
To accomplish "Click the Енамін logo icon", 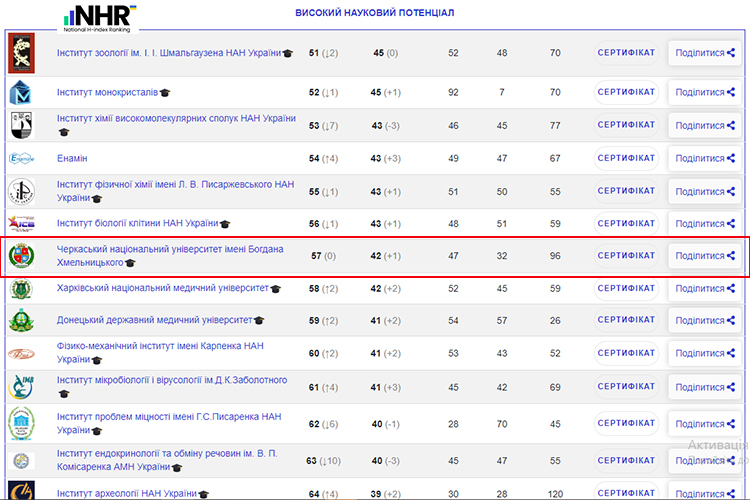I will (21, 158).
